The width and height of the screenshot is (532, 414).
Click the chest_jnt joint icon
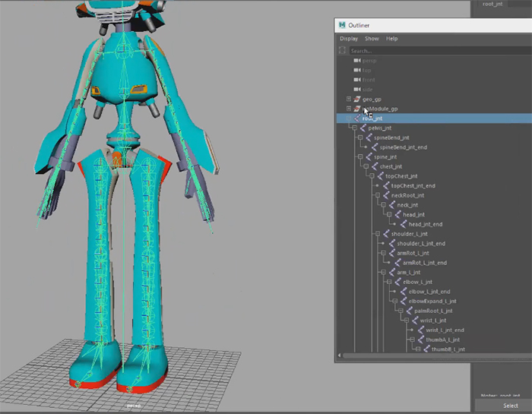pos(375,166)
